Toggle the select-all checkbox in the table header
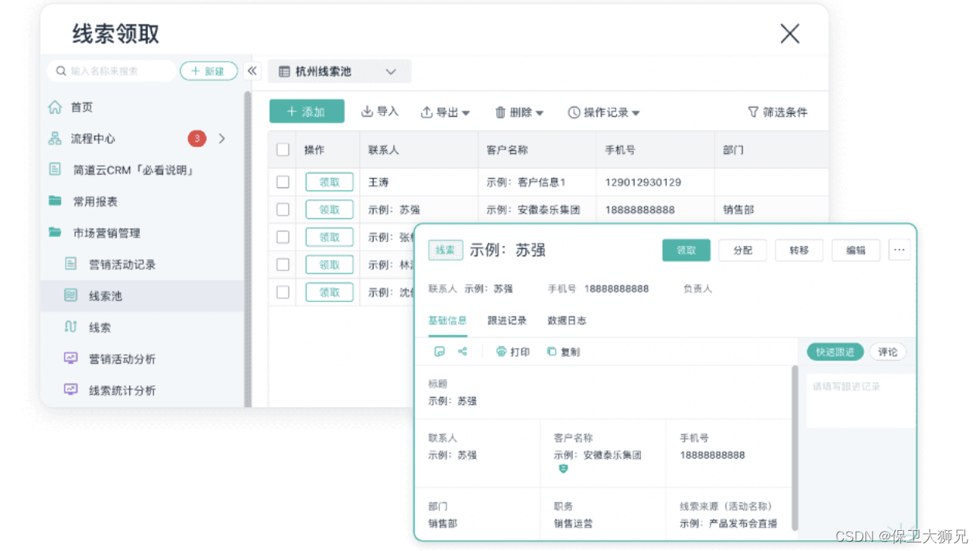The width and height of the screenshot is (980, 551). tap(283, 149)
